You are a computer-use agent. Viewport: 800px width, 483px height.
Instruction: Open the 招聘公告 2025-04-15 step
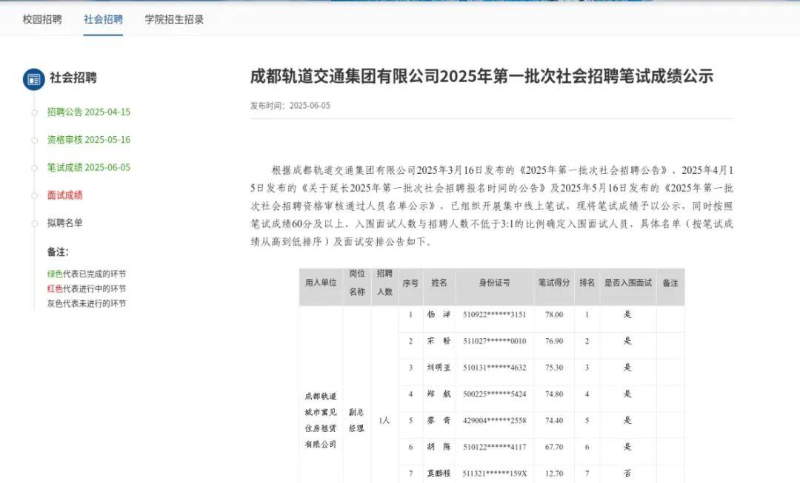pyautogui.click(x=89, y=112)
